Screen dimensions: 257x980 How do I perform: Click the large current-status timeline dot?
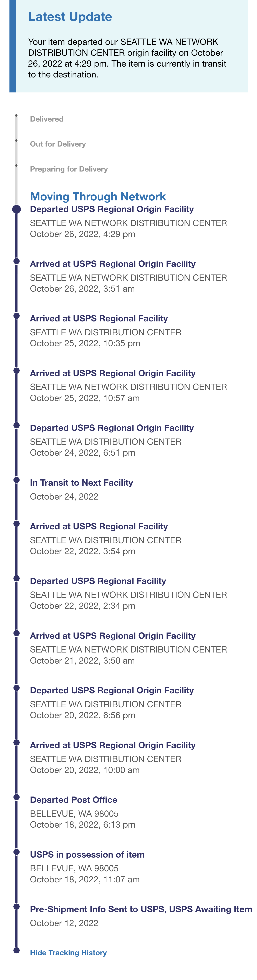pyautogui.click(x=16, y=209)
